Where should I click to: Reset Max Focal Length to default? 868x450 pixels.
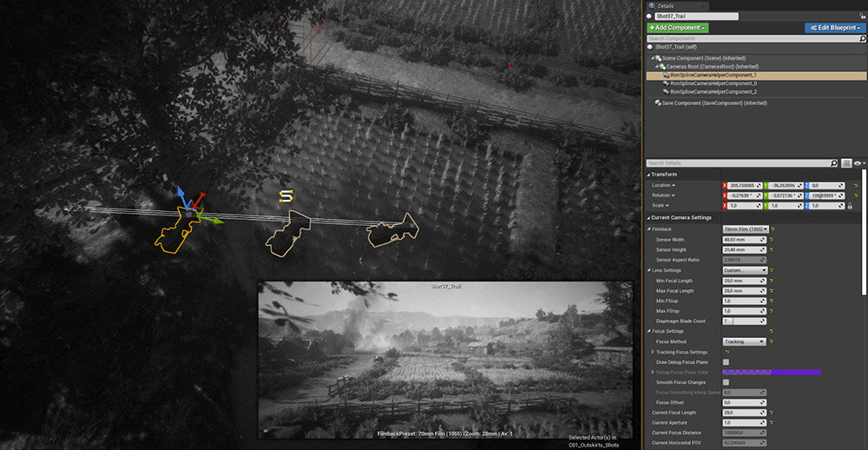coord(772,291)
